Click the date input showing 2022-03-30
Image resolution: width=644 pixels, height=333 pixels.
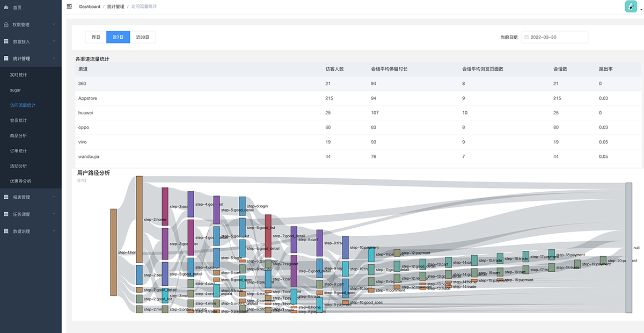554,37
